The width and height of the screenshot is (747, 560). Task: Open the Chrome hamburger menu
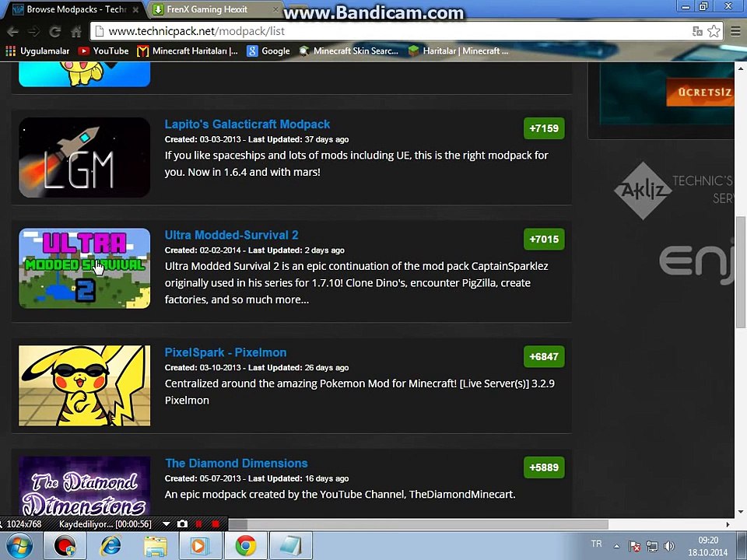point(735,31)
